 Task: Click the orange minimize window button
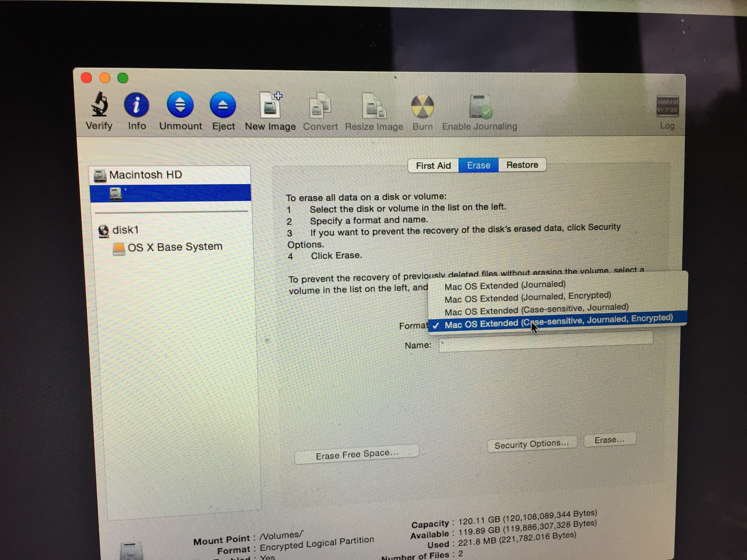pyautogui.click(x=105, y=78)
